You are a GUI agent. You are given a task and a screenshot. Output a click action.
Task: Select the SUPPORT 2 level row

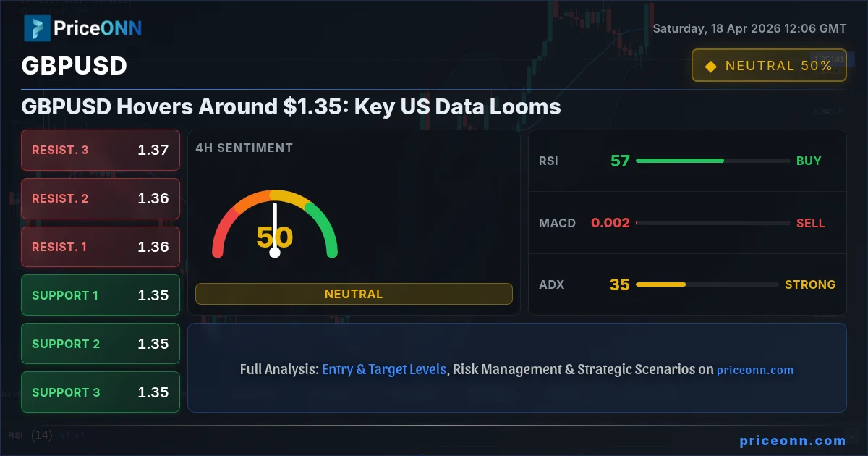(101, 344)
